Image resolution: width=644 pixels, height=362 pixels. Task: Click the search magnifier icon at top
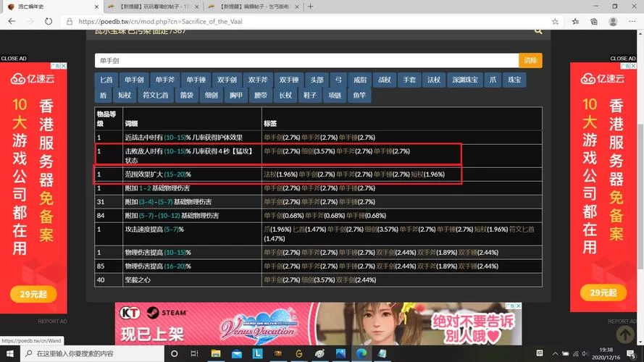pos(538,31)
